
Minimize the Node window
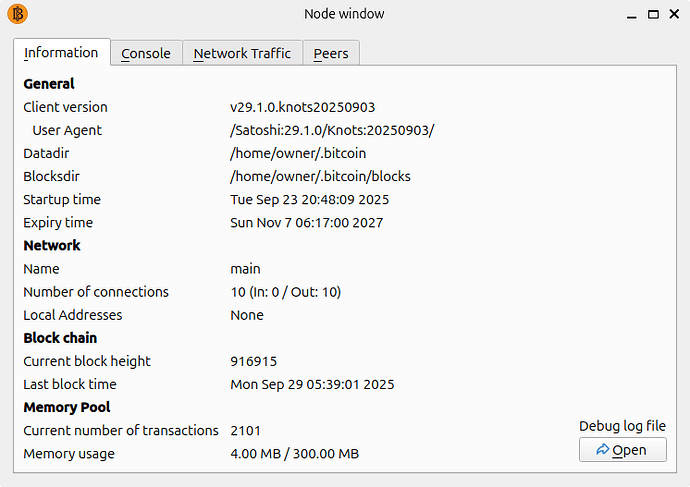tap(632, 14)
